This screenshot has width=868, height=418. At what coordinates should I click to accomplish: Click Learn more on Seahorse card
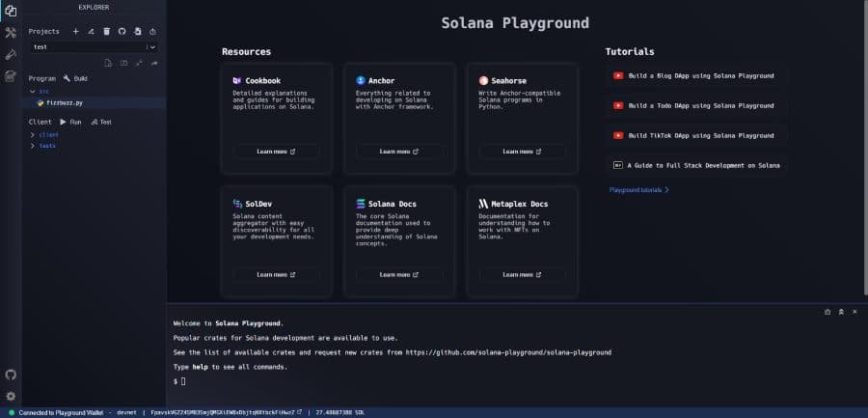coord(522,152)
